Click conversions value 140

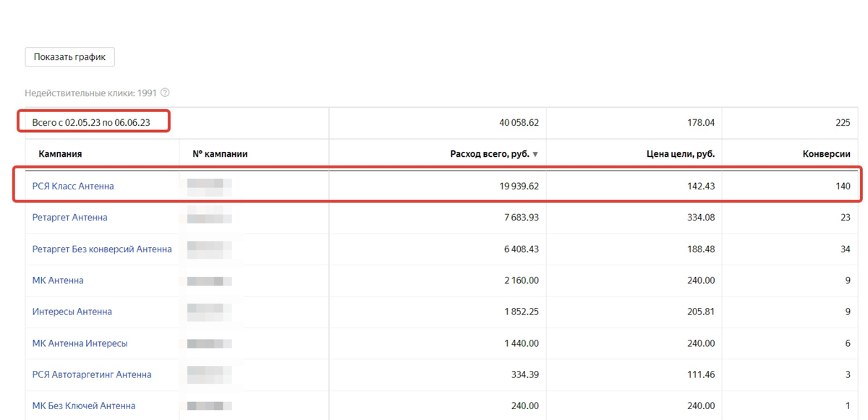click(x=843, y=186)
